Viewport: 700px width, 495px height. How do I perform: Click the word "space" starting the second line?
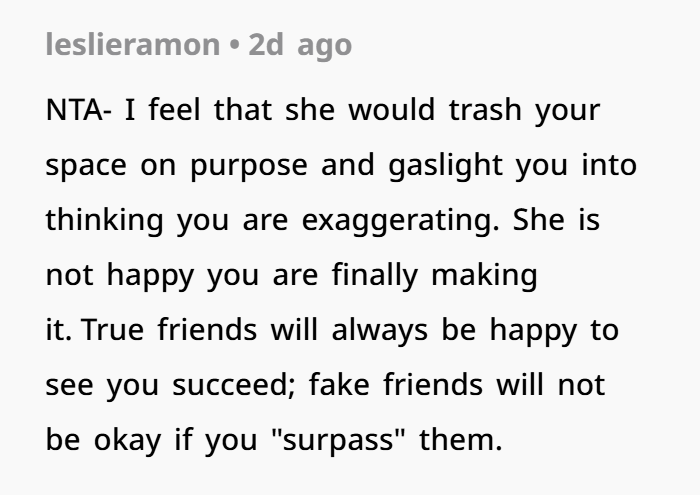86,166
